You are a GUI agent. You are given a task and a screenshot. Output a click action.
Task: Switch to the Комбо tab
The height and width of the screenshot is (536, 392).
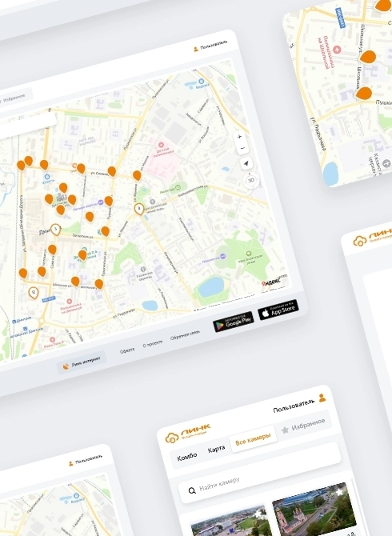(x=187, y=456)
